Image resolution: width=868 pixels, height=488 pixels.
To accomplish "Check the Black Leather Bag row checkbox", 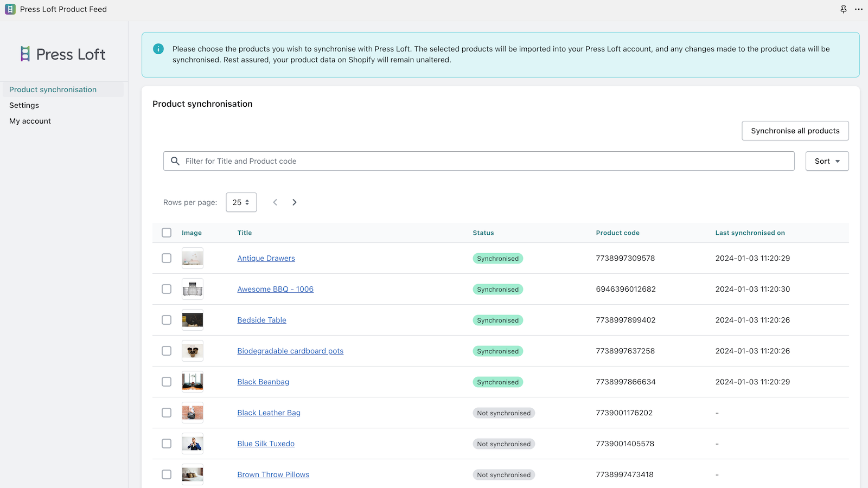I will 167,413.
